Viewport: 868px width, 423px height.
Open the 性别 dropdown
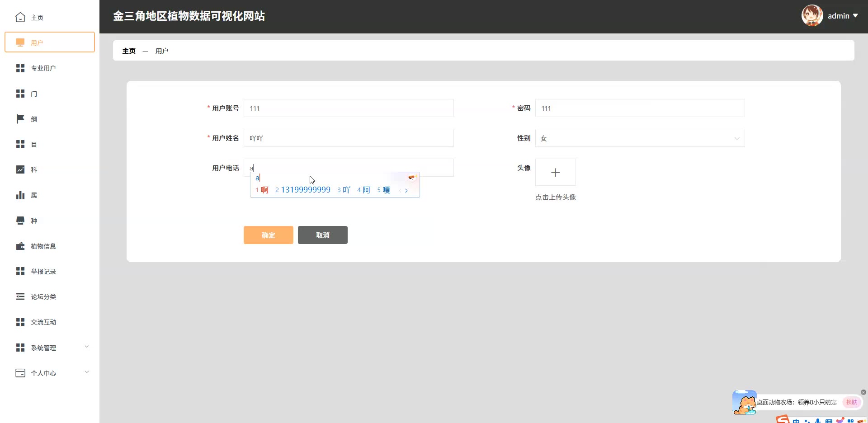640,138
